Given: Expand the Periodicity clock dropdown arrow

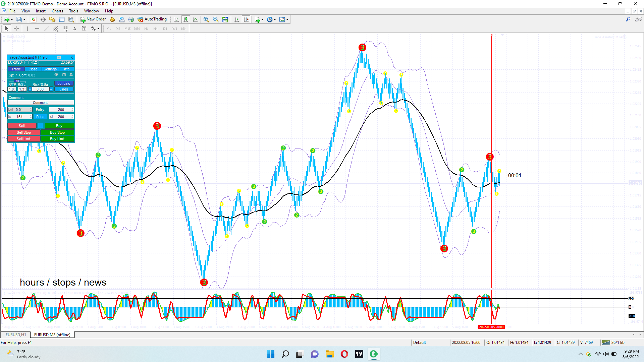Looking at the screenshot, I should tap(275, 19).
